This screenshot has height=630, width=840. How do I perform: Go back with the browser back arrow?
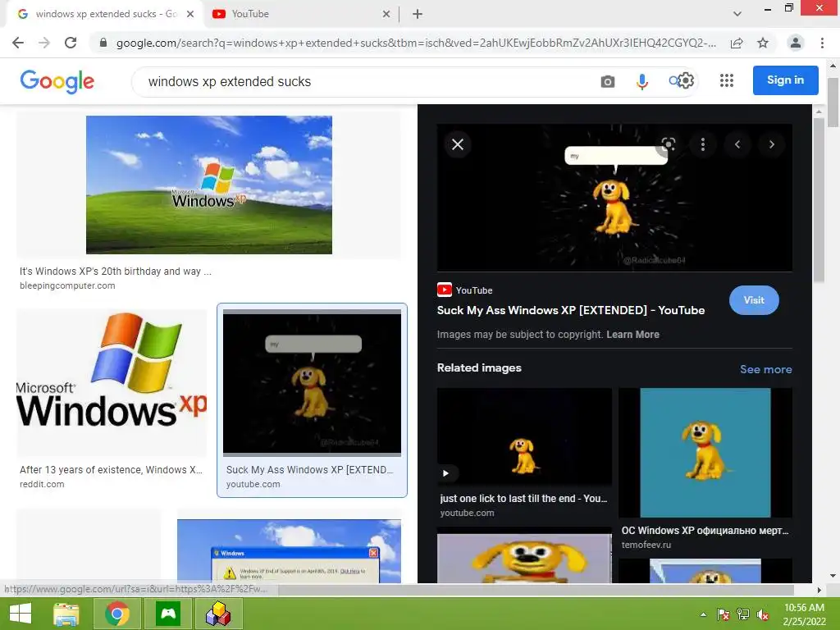tap(18, 43)
